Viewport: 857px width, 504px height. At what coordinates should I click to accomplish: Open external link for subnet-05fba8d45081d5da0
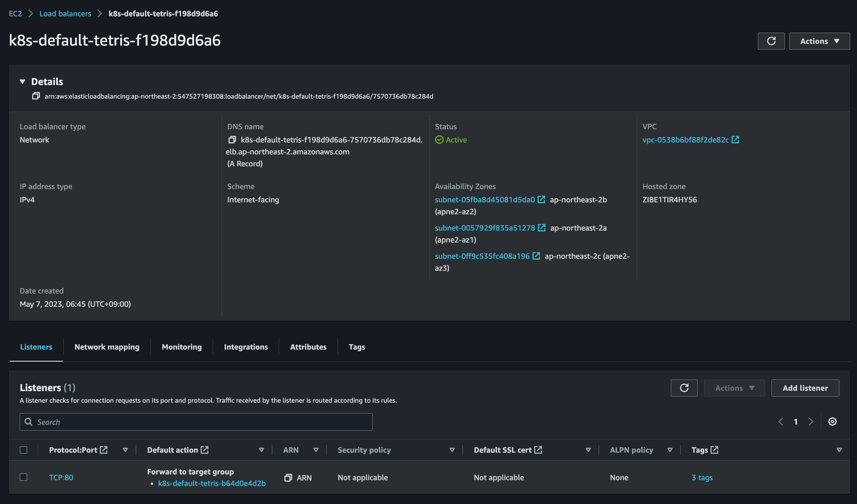pos(541,200)
